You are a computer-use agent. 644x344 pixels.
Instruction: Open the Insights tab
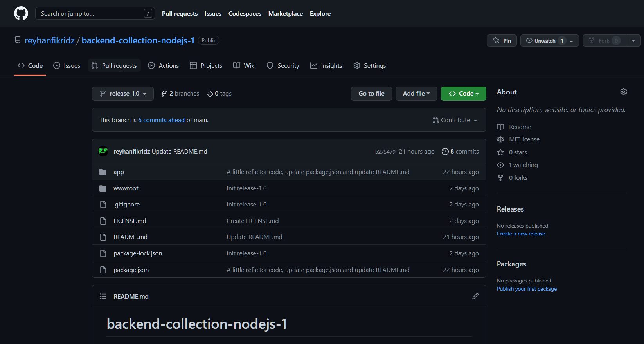326,66
